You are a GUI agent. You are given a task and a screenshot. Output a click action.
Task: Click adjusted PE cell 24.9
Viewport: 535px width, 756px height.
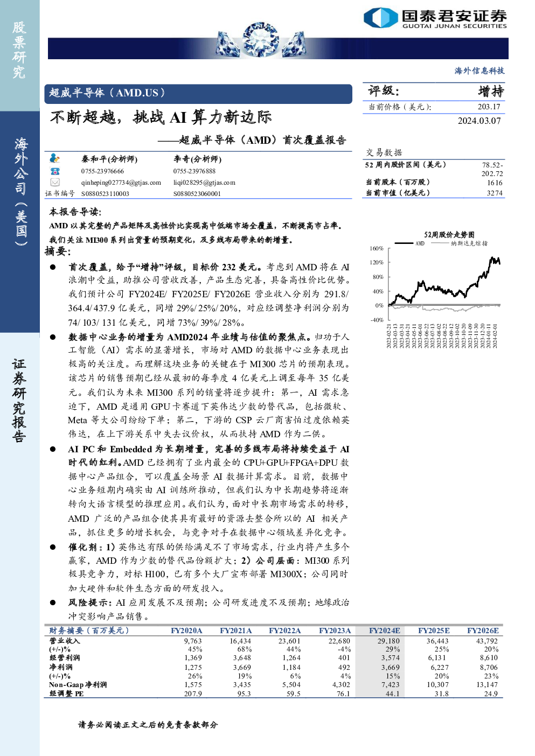[491, 694]
